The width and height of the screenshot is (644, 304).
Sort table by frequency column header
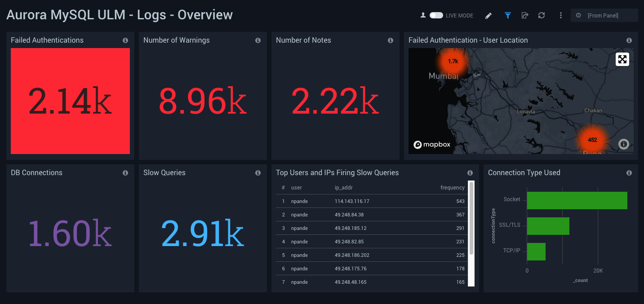tap(452, 188)
